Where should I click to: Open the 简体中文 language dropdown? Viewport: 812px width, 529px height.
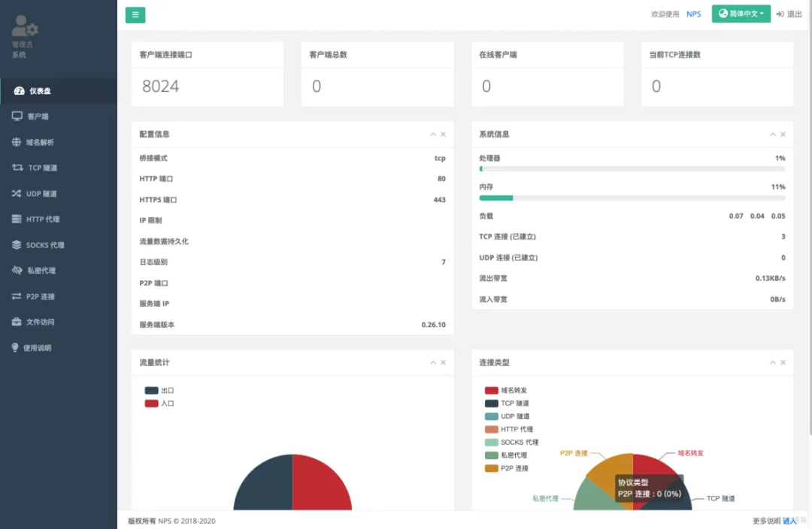[741, 14]
